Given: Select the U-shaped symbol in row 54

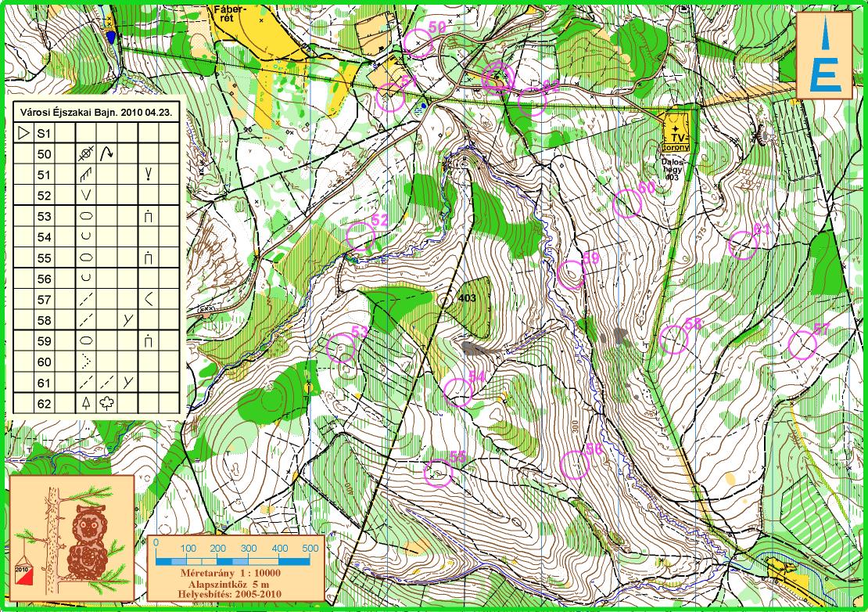Looking at the screenshot, I should (x=86, y=237).
